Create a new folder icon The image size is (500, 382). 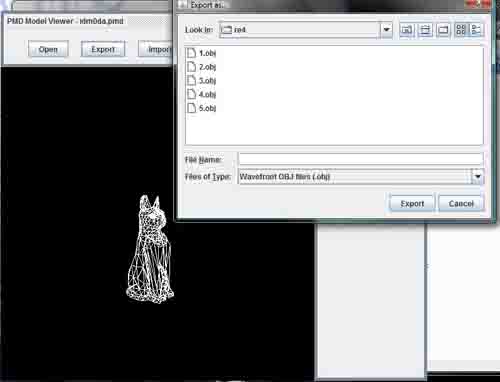443,30
